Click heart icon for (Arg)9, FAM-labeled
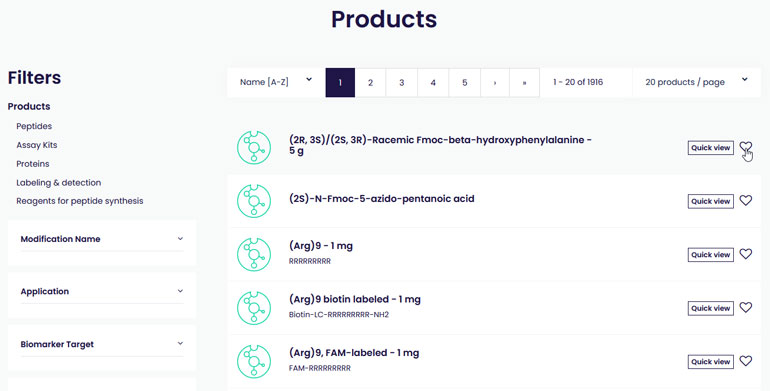 tap(745, 361)
